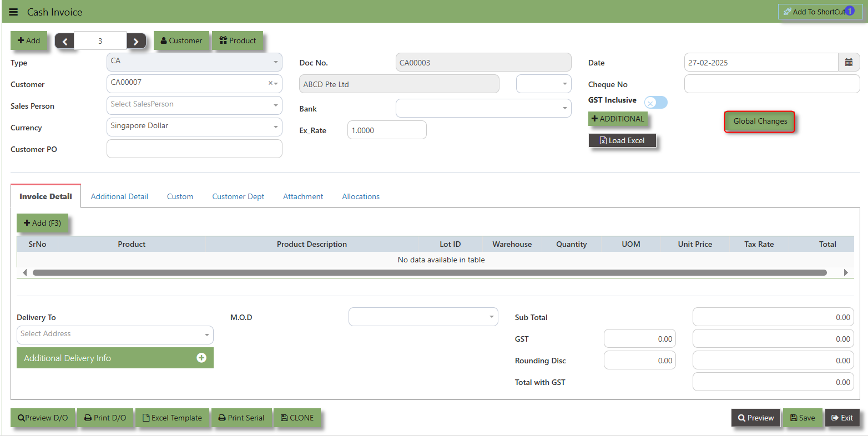Open the Currency dropdown

coord(194,127)
